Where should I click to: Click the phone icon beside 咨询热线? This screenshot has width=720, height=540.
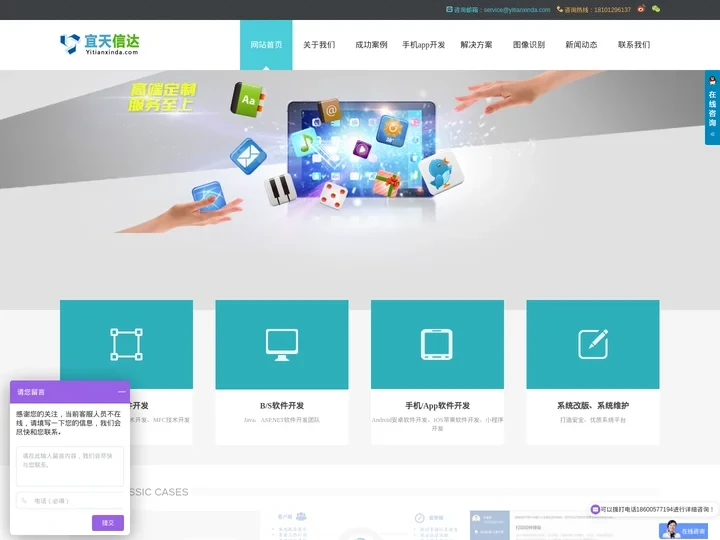pyautogui.click(x=560, y=9)
